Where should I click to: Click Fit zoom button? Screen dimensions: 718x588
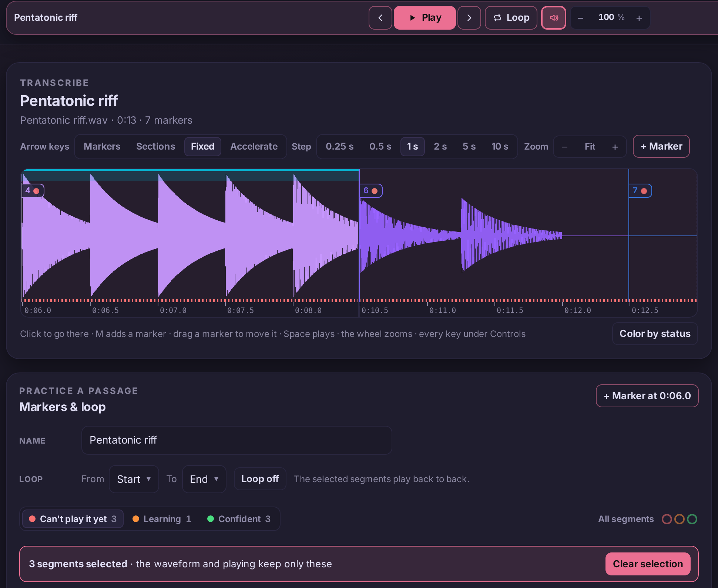(590, 147)
